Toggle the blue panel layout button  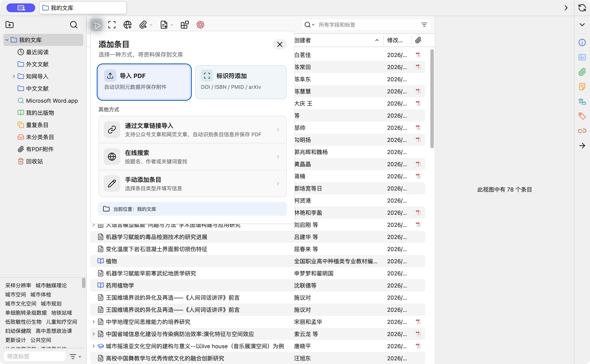(x=21, y=8)
